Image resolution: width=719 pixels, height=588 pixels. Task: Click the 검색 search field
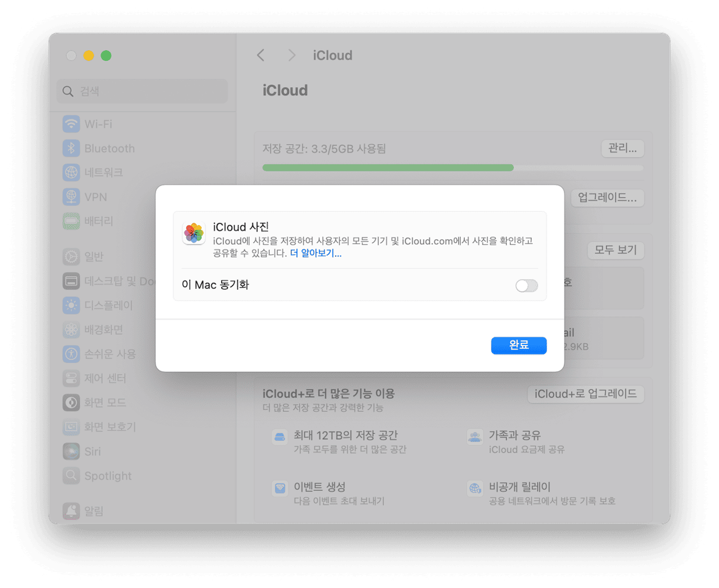pyautogui.click(x=142, y=92)
